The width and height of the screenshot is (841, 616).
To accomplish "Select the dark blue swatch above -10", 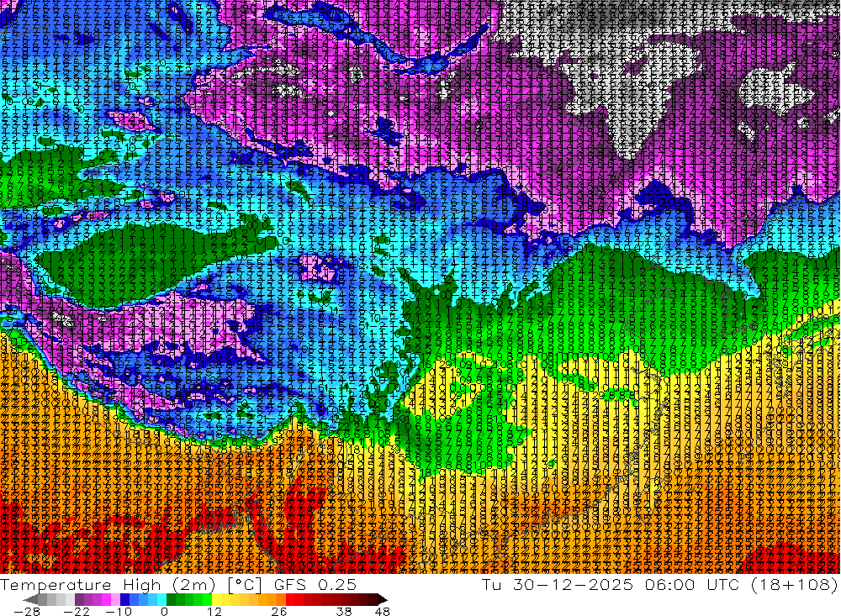I will [x=125, y=599].
